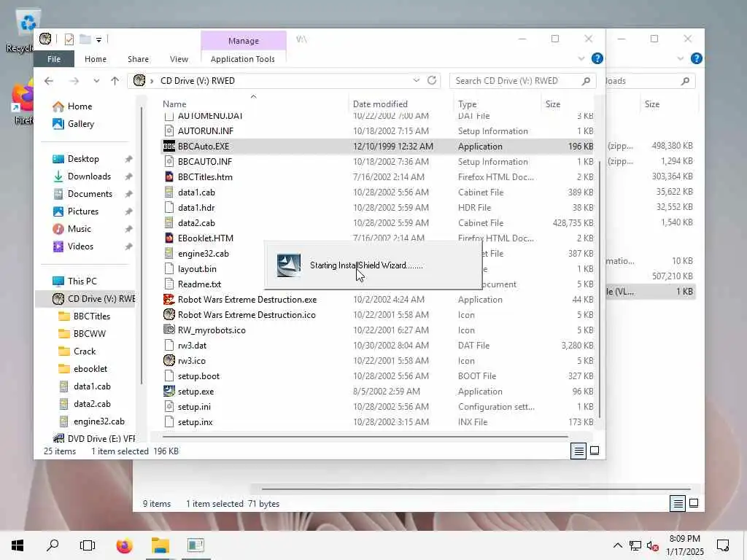Screen dimensions: 747x560
Task: Open Help in front Explorer window
Action: [x=597, y=58]
